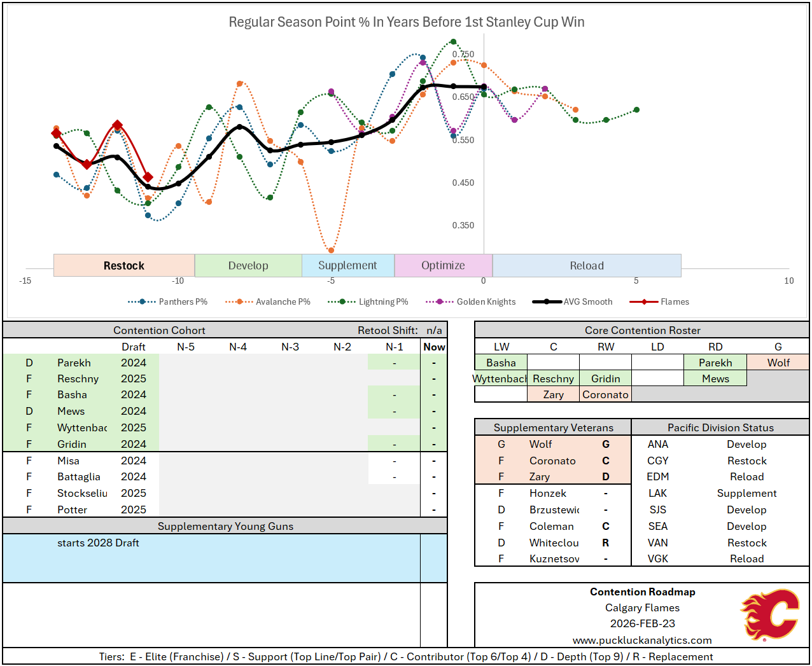Screen dimensions: 812x666
Task: Click the Golden Knights legend marker
Action: click(x=440, y=302)
